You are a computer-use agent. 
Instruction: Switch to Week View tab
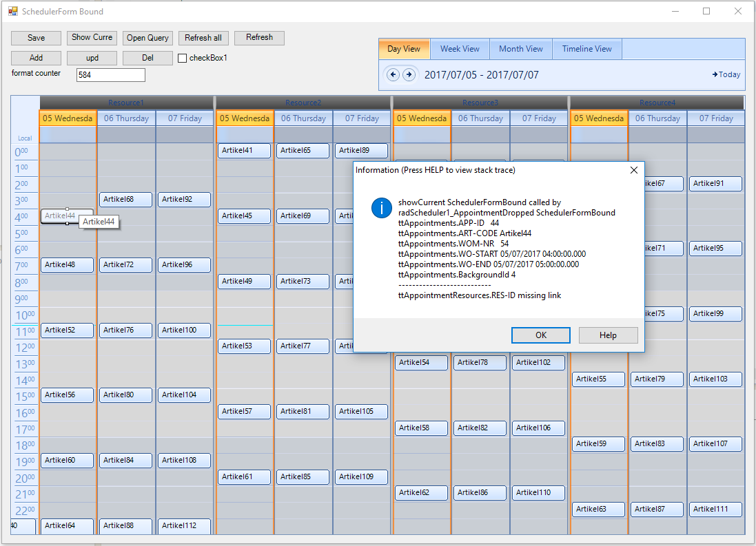pos(460,49)
